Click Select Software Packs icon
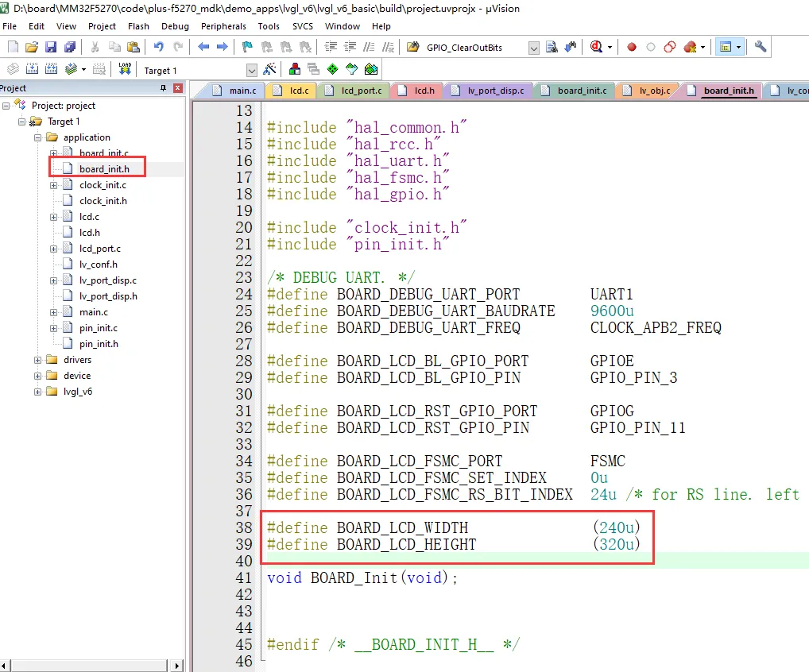The width and height of the screenshot is (809, 672). (x=352, y=69)
